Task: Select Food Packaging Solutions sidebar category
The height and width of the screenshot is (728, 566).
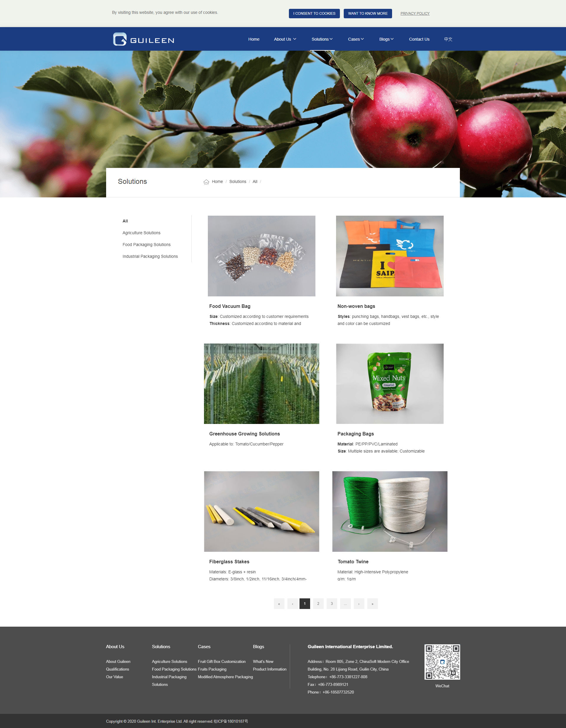Action: (147, 245)
